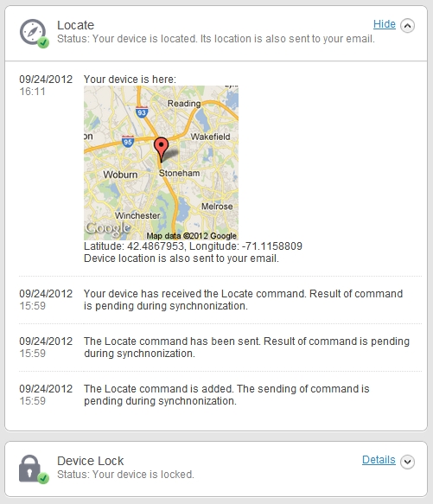Click the Map data ©2012 Google attribution
This screenshot has width=433, height=504.
pos(192,236)
